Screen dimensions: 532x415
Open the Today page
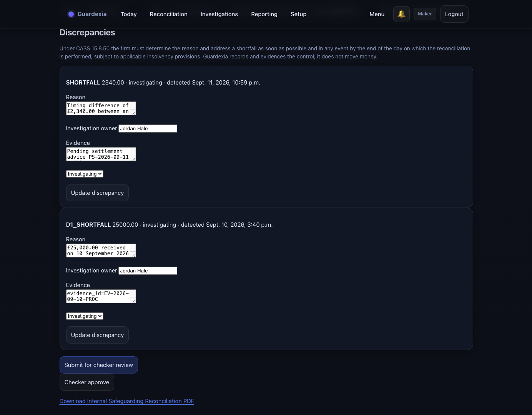coord(128,14)
